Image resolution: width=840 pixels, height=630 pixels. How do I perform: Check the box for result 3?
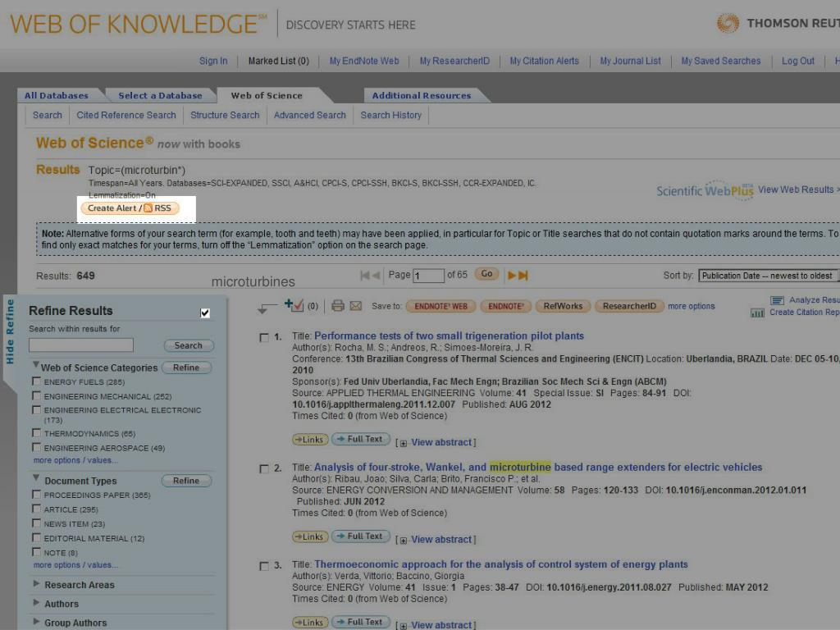click(x=264, y=566)
